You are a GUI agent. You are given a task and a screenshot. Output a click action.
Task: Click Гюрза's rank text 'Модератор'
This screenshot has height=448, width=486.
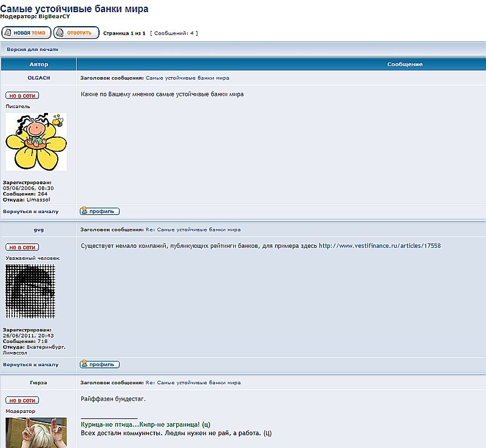(x=21, y=411)
